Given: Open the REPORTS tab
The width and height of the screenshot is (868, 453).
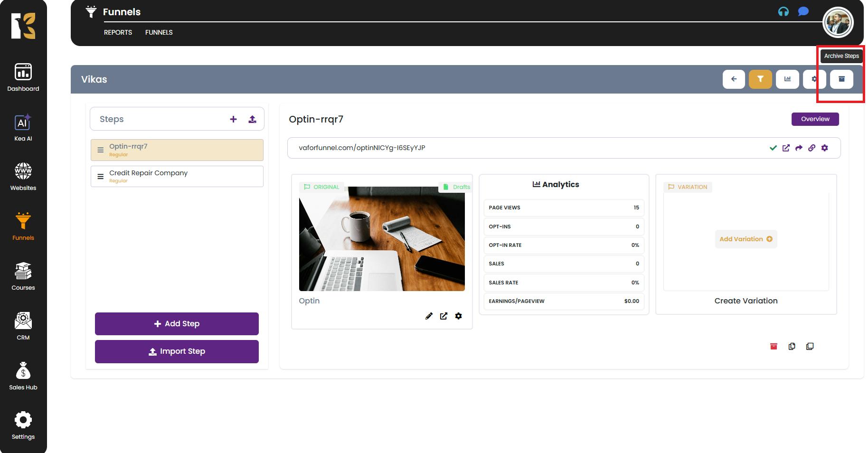Looking at the screenshot, I should click(118, 32).
